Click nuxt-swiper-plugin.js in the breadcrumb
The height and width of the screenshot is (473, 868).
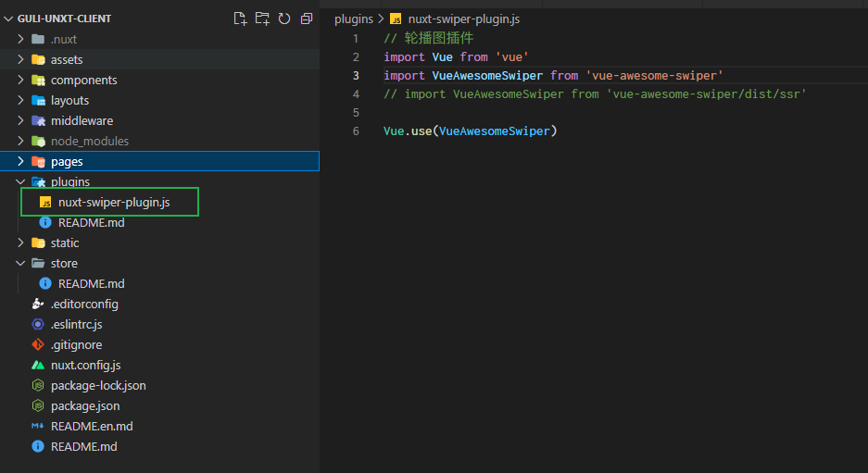(463, 19)
